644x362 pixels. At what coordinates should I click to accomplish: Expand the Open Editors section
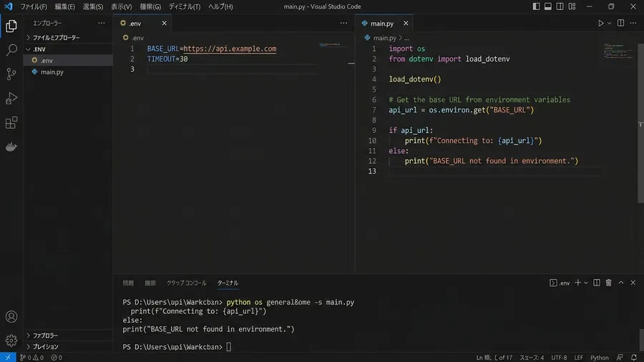coord(68,37)
